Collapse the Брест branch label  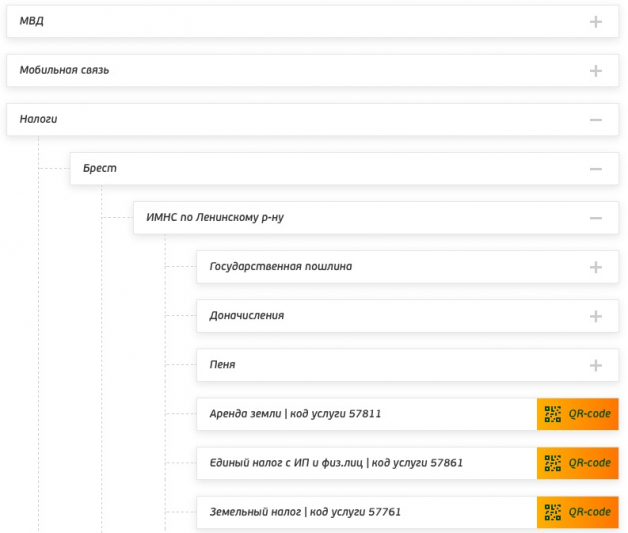tap(100, 168)
